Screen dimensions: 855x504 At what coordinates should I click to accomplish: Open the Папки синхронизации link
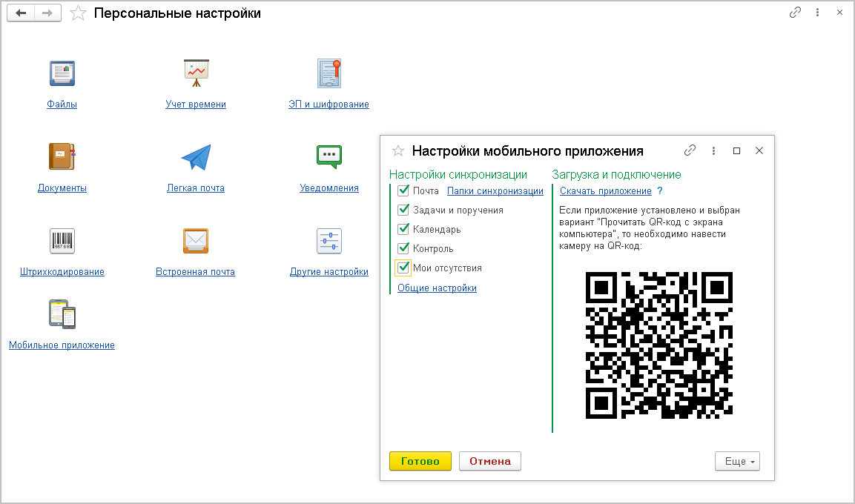(x=495, y=190)
